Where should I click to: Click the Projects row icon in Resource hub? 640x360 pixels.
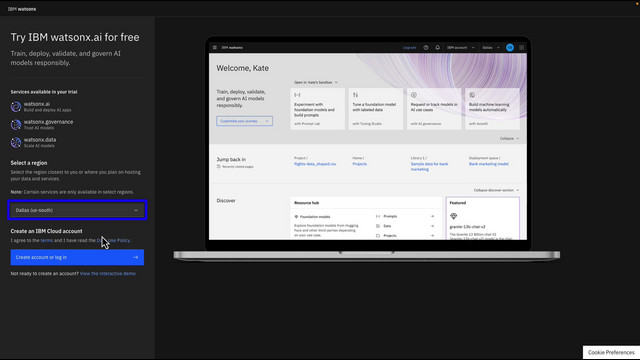[x=378, y=236]
